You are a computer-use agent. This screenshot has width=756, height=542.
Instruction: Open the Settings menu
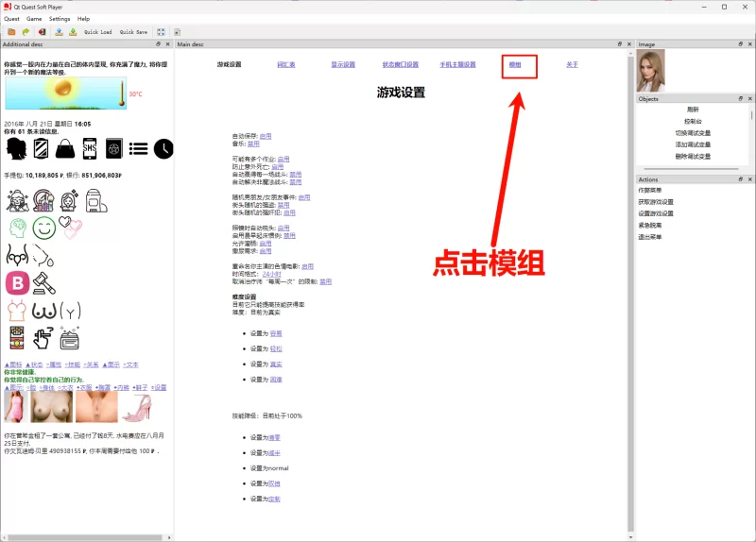60,19
